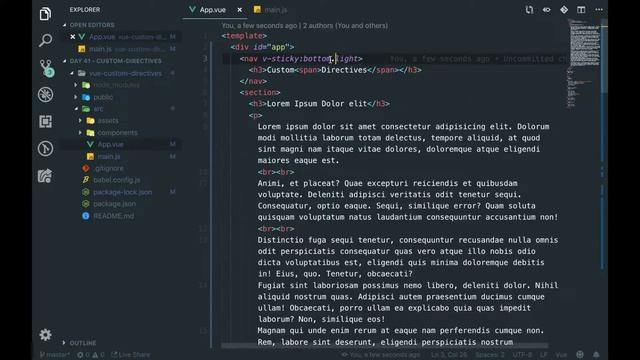640x360 pixels.
Task: Click the code minimap preview
Action: [x=584, y=63]
